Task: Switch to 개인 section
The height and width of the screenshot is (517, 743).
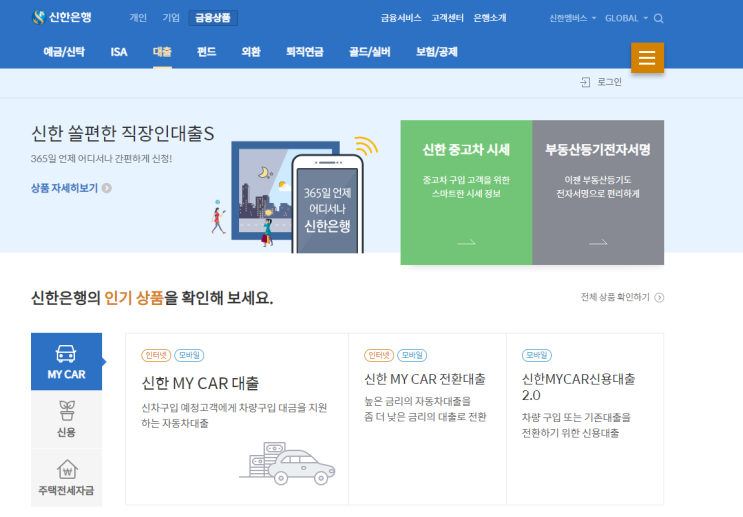Action: coord(138,18)
